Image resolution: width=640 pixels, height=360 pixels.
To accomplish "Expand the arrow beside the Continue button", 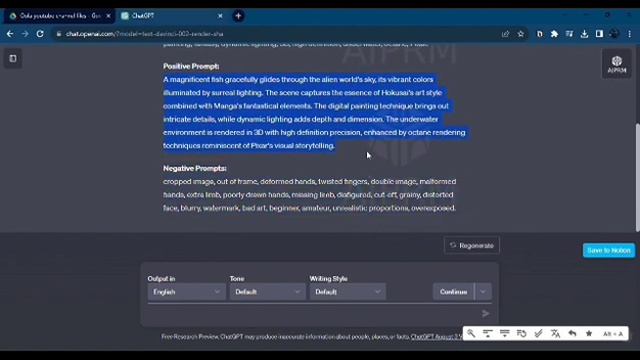I will coord(483,292).
